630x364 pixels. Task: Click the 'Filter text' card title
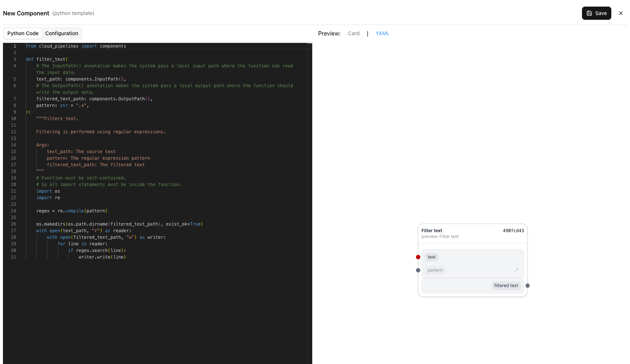(432, 230)
